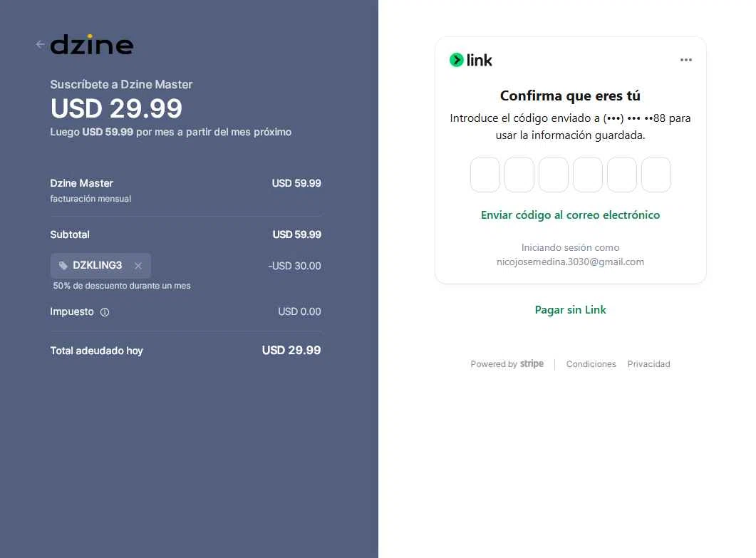The height and width of the screenshot is (558, 756).
Task: Click the 'facturación mensual' text
Action: [x=90, y=199]
